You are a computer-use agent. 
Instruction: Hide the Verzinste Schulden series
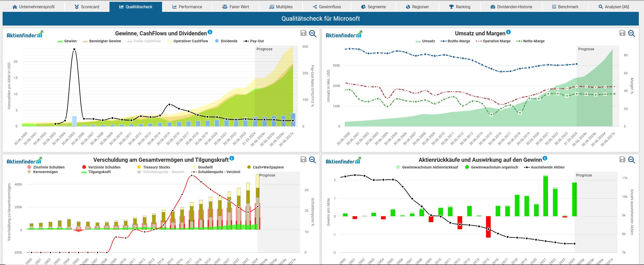point(101,167)
